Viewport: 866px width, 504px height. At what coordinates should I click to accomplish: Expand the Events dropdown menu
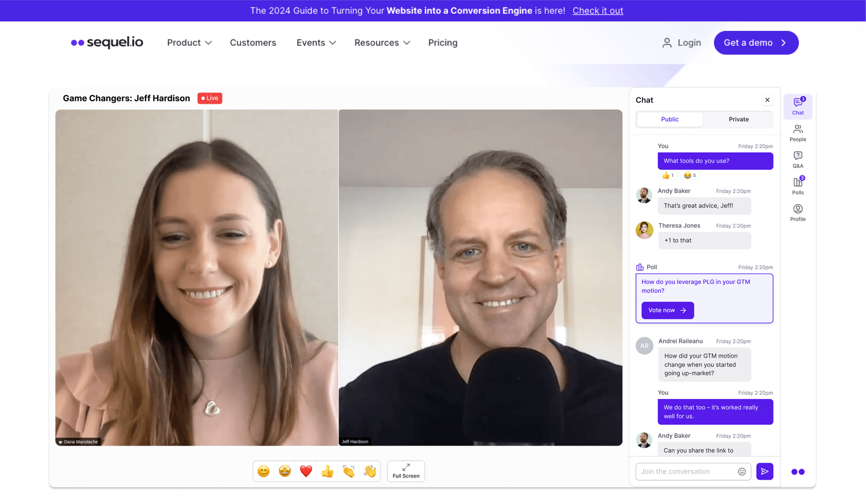point(316,43)
